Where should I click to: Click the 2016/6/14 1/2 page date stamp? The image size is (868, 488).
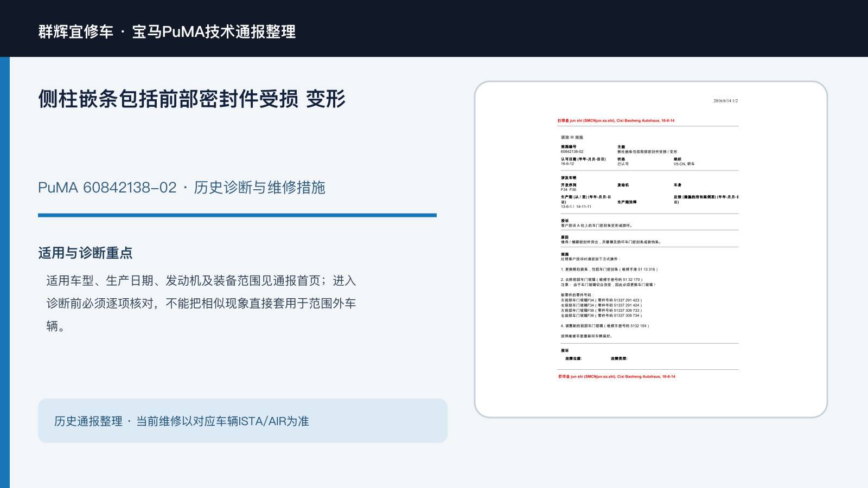point(725,101)
